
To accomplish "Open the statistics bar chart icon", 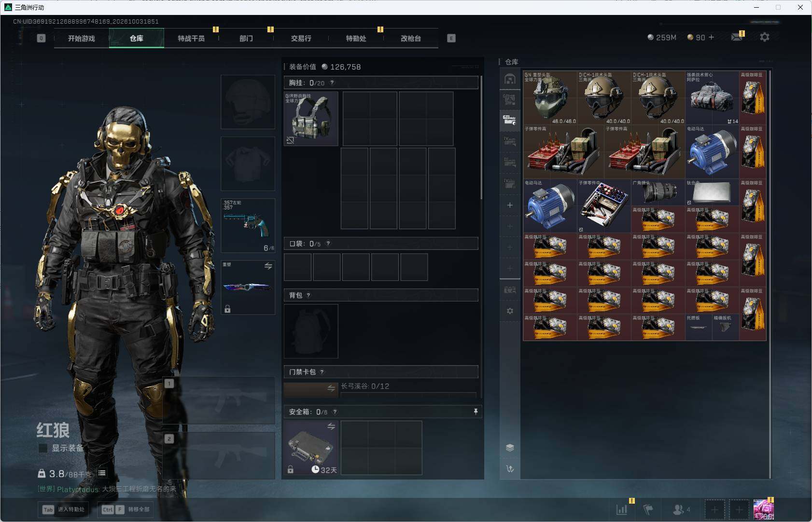I will pos(622,509).
